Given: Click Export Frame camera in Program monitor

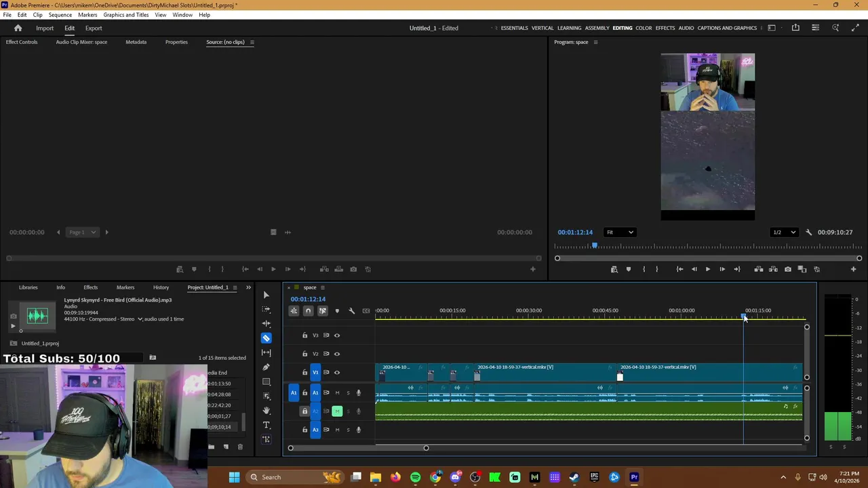Looking at the screenshot, I should coord(787,269).
